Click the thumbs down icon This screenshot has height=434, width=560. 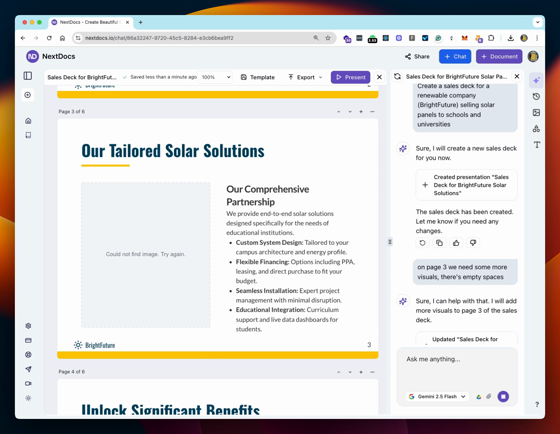[x=473, y=243]
